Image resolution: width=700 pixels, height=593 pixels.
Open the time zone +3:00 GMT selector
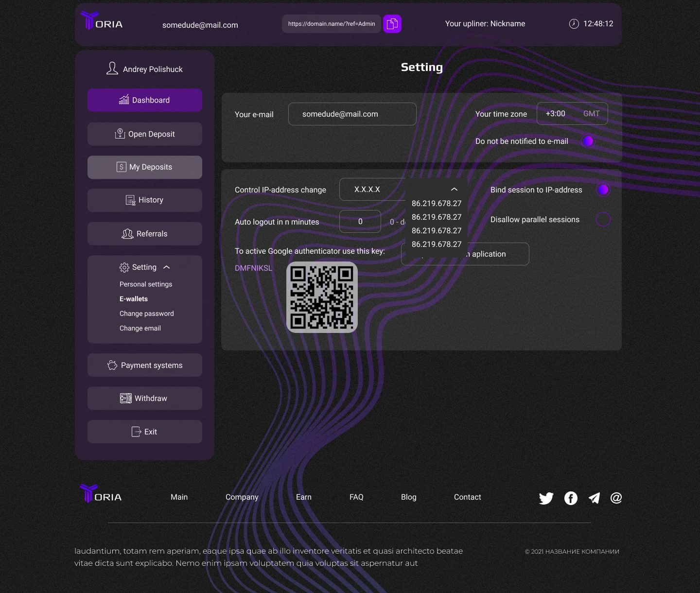pos(572,114)
